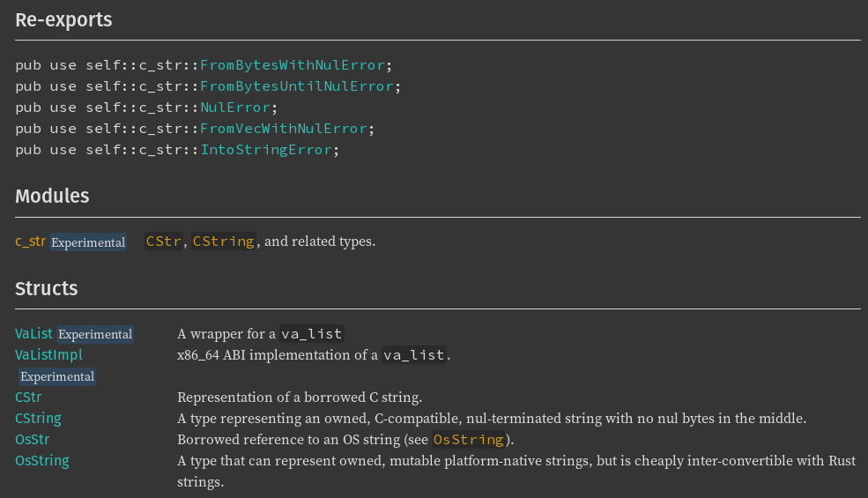Click the Experimental badge next to VaList

pyautogui.click(x=95, y=334)
